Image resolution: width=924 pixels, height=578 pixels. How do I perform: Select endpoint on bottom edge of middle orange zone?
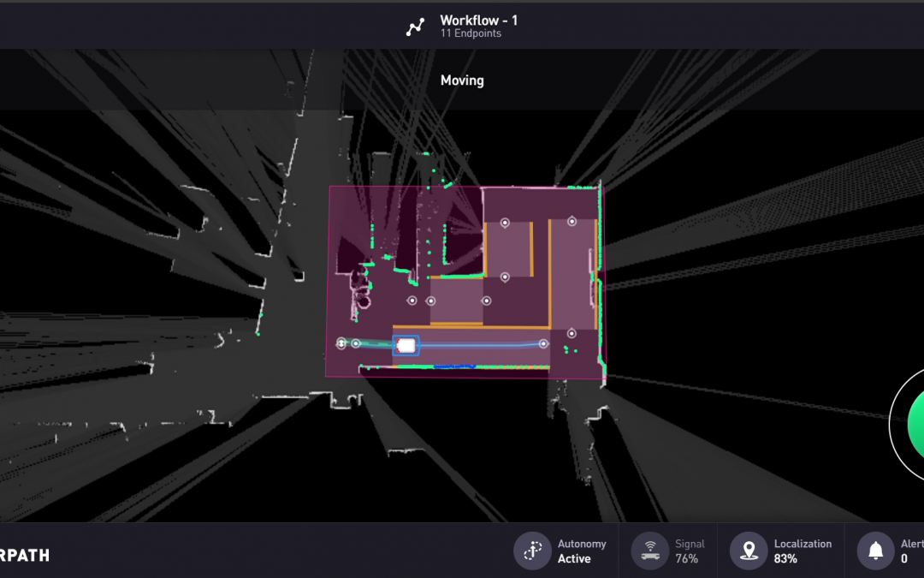click(505, 277)
